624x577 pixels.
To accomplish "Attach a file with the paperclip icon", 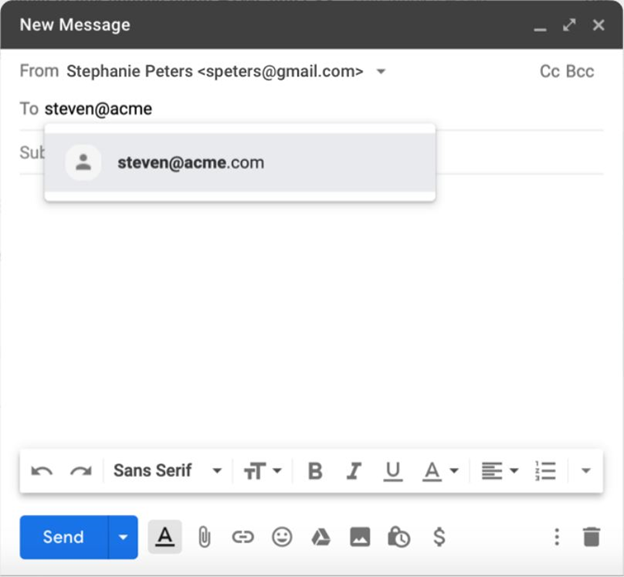I will pyautogui.click(x=204, y=537).
